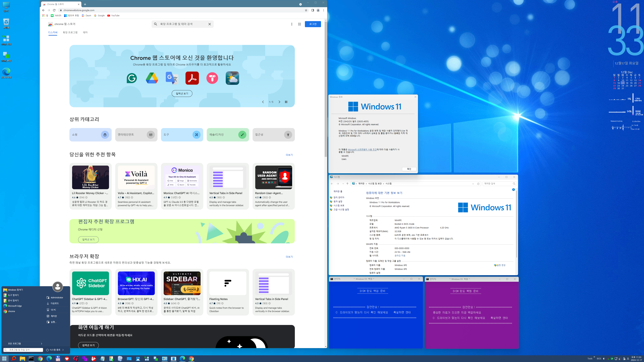The width and height of the screenshot is (644, 362).
Task: Open the 예술/디자인 category
Action: click(x=228, y=135)
